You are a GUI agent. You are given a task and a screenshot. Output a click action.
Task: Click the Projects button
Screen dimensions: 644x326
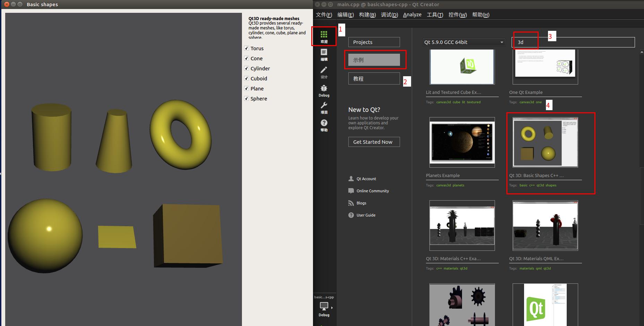[x=374, y=42]
